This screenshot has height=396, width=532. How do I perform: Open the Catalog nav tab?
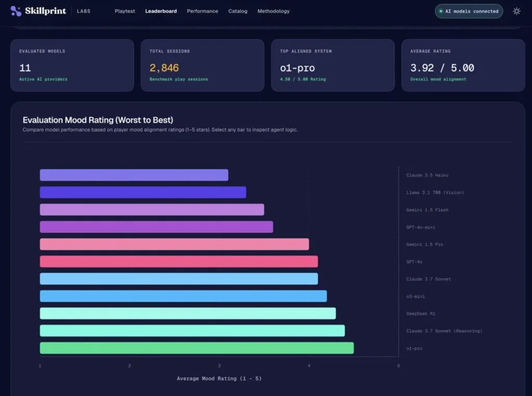coord(237,11)
